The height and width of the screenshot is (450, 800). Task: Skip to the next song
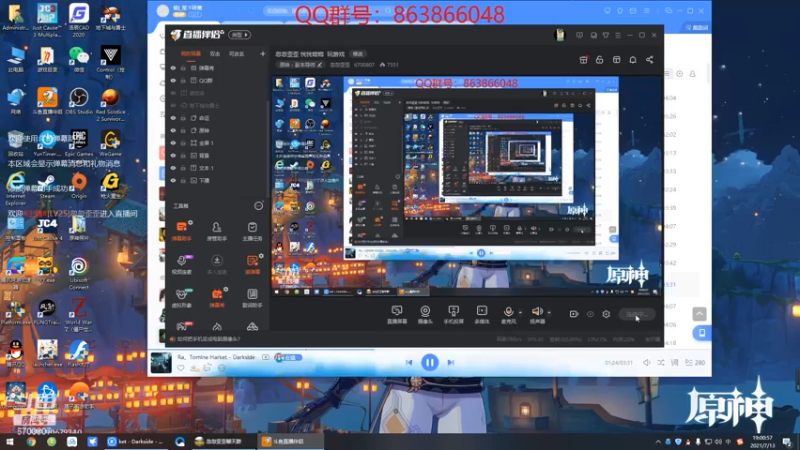pos(451,362)
